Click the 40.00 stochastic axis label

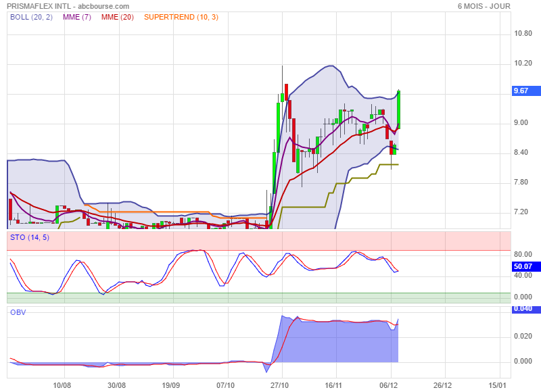pos(523,276)
